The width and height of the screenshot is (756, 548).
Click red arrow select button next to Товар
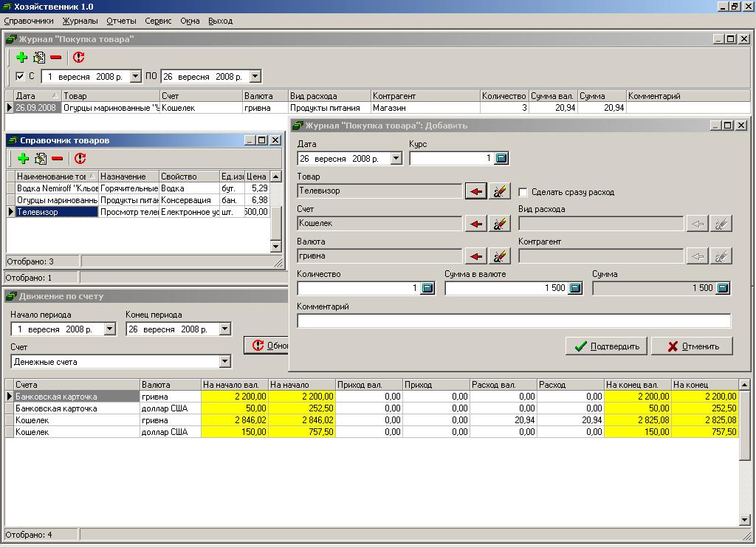point(476,191)
